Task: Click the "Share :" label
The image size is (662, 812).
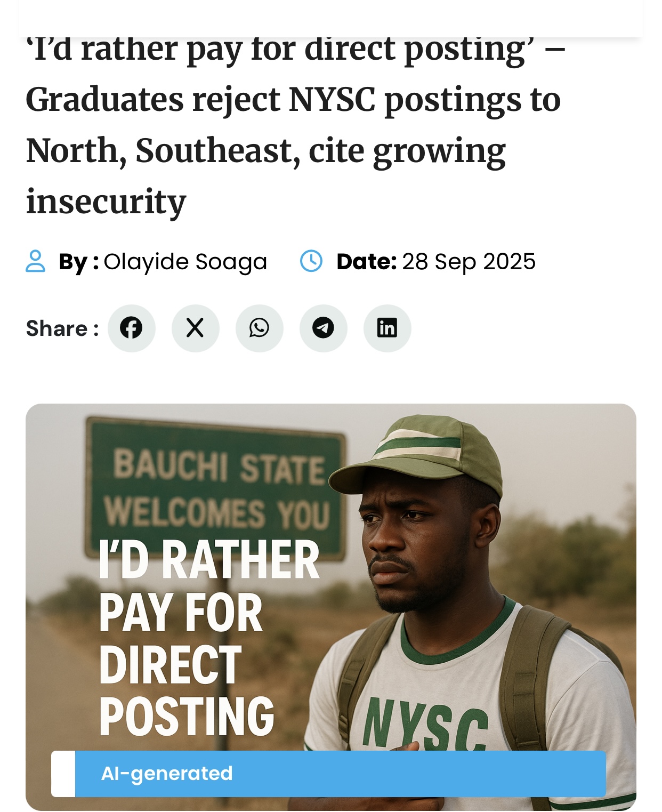Action: pyautogui.click(x=62, y=328)
